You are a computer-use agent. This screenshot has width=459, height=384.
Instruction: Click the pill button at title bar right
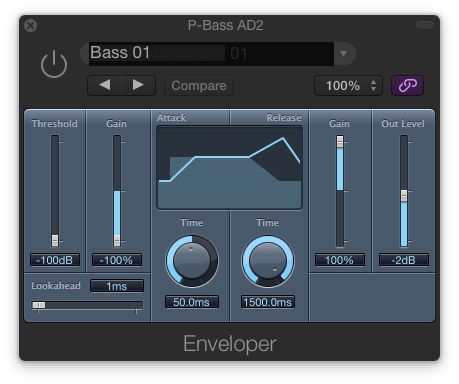coord(424,25)
